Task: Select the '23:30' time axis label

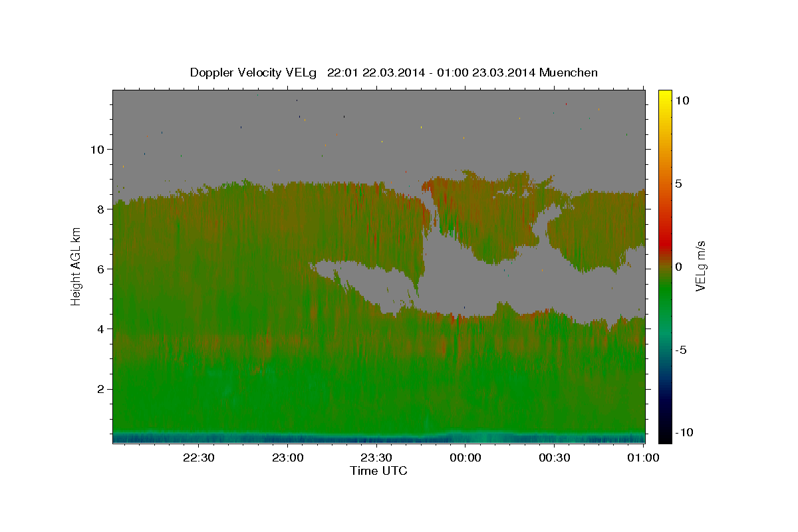Action: click(376, 458)
